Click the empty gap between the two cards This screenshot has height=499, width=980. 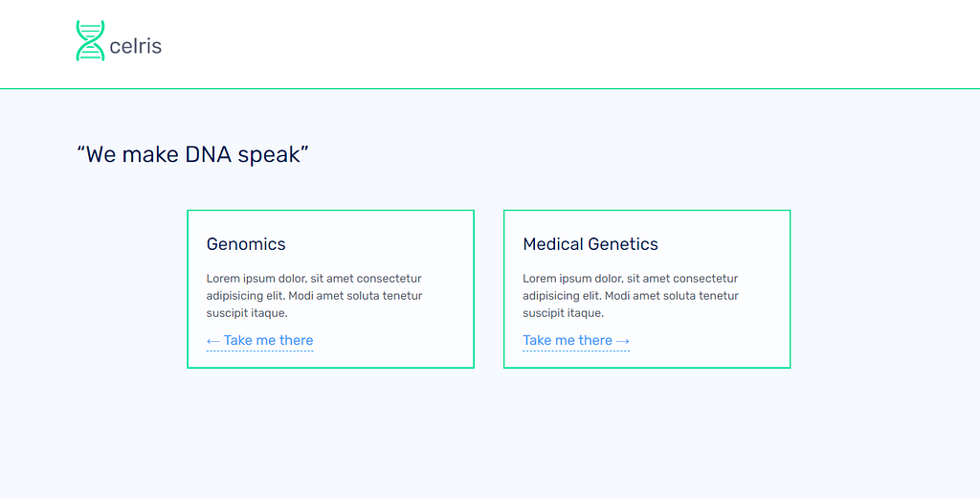click(x=488, y=287)
